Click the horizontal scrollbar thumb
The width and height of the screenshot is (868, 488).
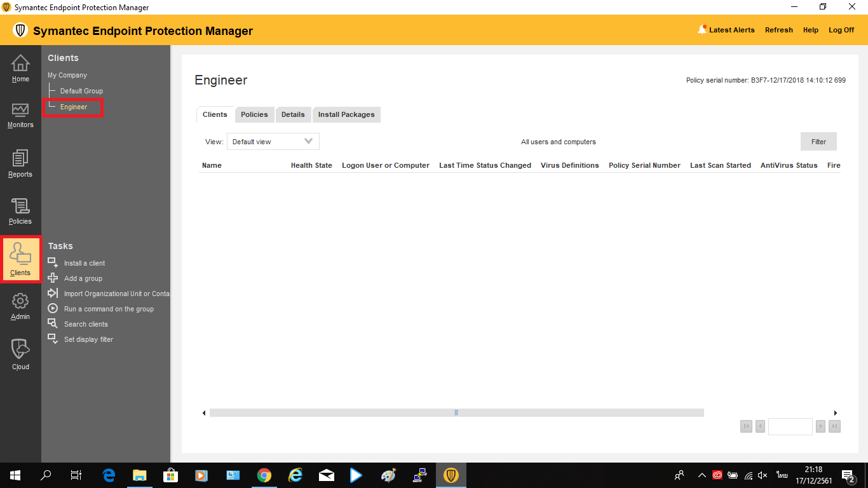(456, 413)
